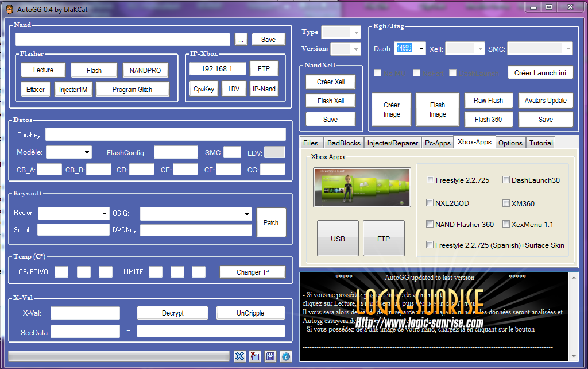Image resolution: width=588 pixels, height=369 pixels.
Task: Click the Créer Launch.ini button
Action: click(x=540, y=73)
